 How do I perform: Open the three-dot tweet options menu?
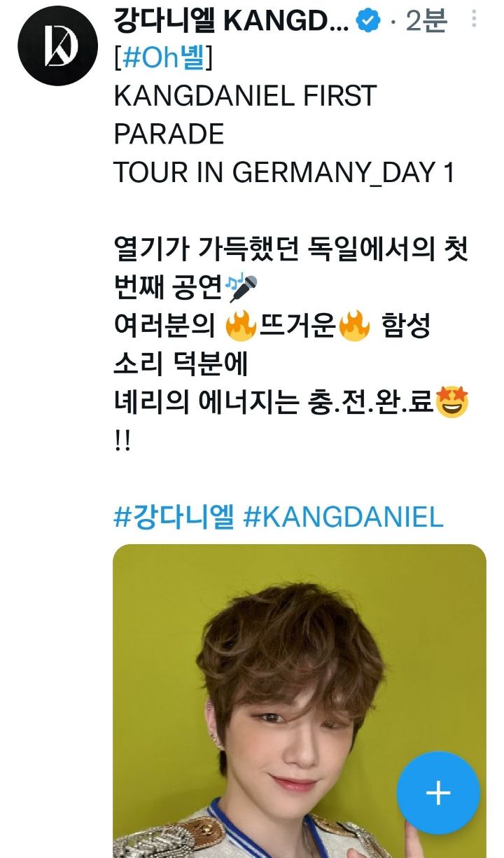(474, 19)
